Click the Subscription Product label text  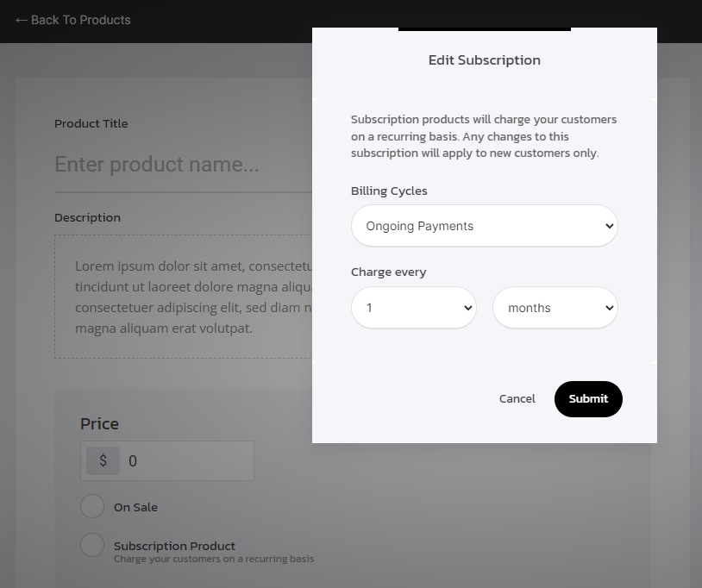[x=174, y=546]
